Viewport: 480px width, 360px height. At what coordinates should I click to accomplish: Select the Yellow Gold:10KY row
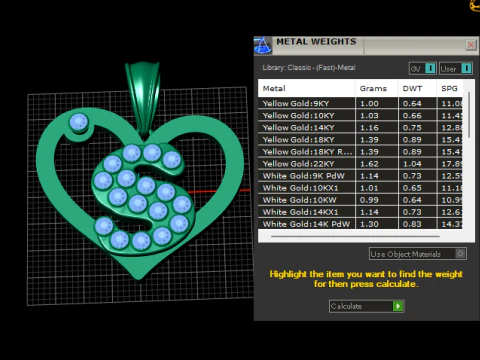pos(360,115)
